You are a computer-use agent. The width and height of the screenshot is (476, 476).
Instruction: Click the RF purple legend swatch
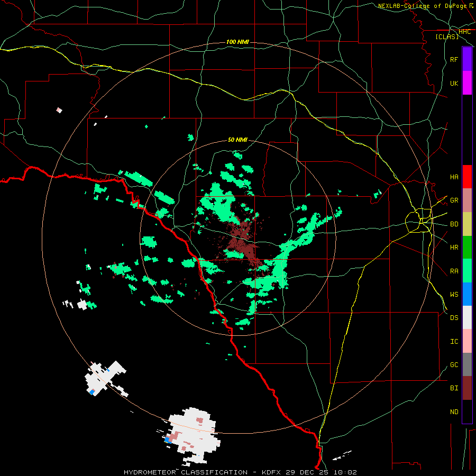[467, 59]
